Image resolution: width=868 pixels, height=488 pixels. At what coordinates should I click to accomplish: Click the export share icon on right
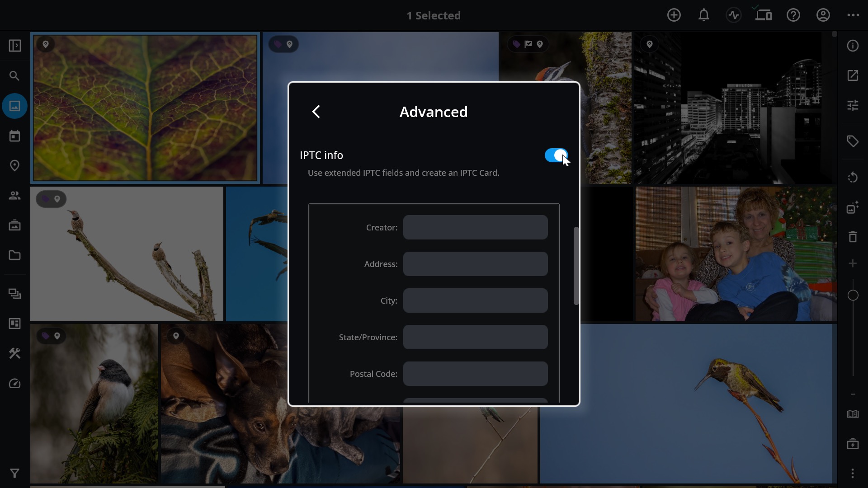[853, 75]
